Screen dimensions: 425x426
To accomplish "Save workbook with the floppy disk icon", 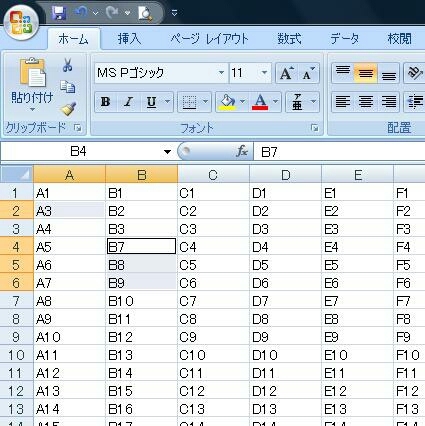I will click(59, 13).
